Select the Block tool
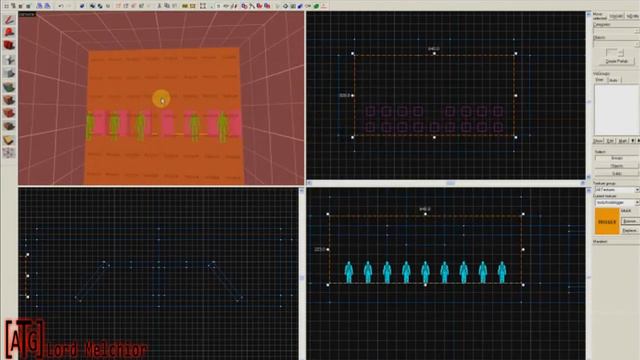The image size is (640, 360). (x=9, y=73)
